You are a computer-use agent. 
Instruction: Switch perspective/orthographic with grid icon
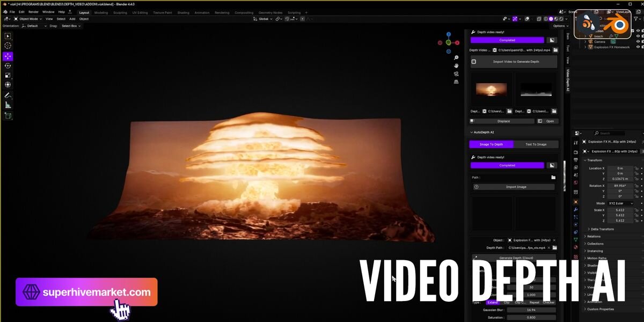[x=456, y=82]
